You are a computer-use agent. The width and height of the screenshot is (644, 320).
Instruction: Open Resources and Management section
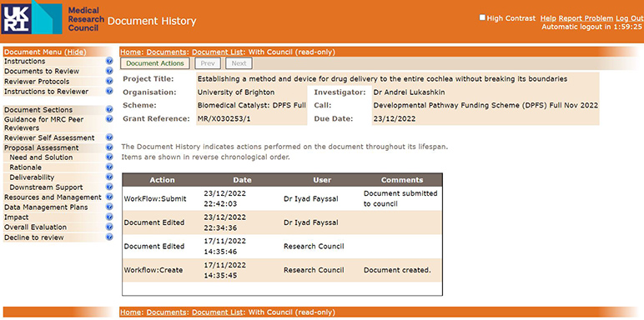click(x=53, y=197)
